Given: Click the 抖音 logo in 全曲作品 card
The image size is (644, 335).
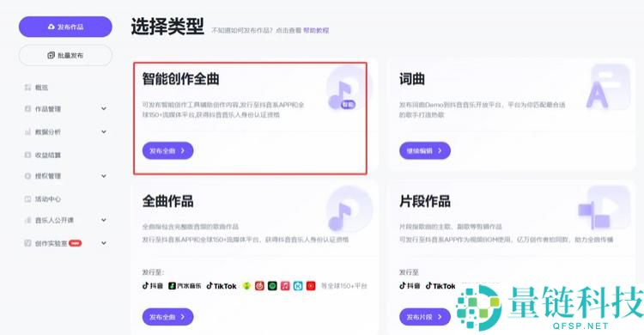Looking at the screenshot, I should [152, 286].
